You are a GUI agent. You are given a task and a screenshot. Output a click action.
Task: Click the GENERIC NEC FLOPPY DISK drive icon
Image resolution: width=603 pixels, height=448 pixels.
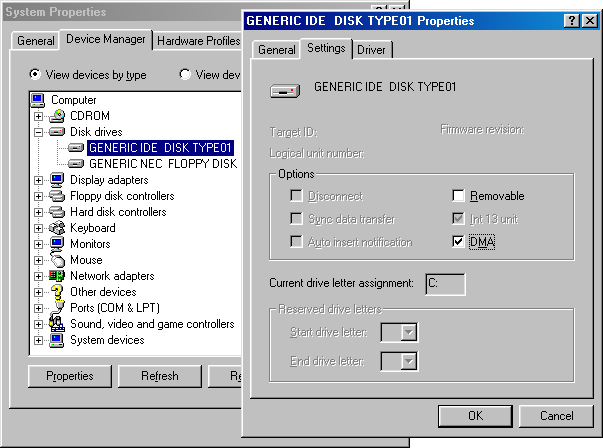coord(76,164)
